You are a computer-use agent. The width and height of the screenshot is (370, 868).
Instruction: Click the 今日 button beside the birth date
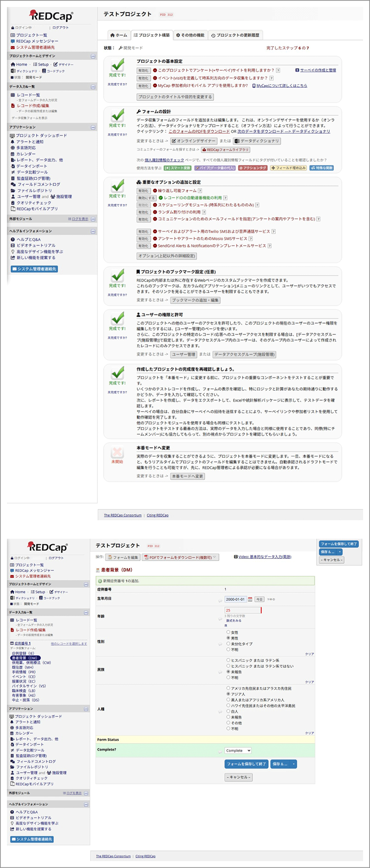[x=259, y=599]
